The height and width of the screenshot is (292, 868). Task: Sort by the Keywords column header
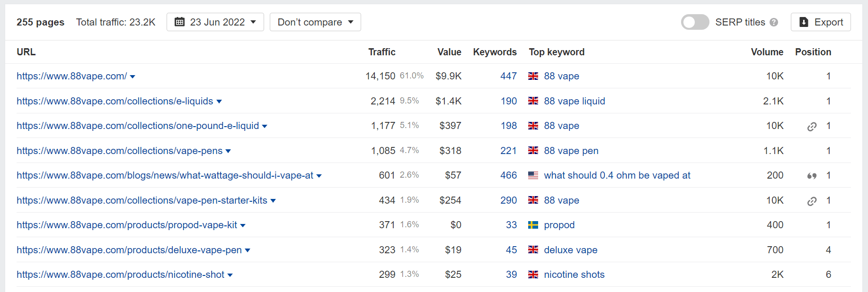point(495,52)
